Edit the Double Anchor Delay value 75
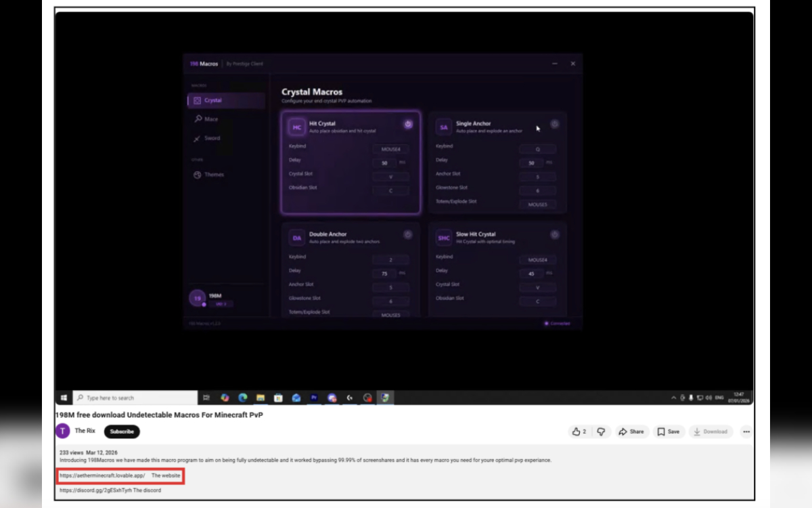The image size is (812, 508). (384, 274)
